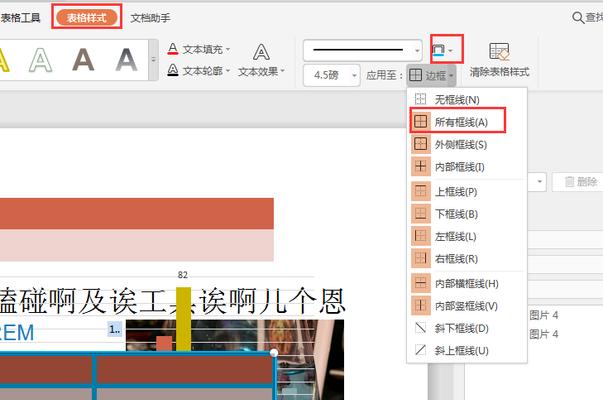The image size is (603, 400).
Task: Click the 删除 button in side panel
Action: click(579, 182)
